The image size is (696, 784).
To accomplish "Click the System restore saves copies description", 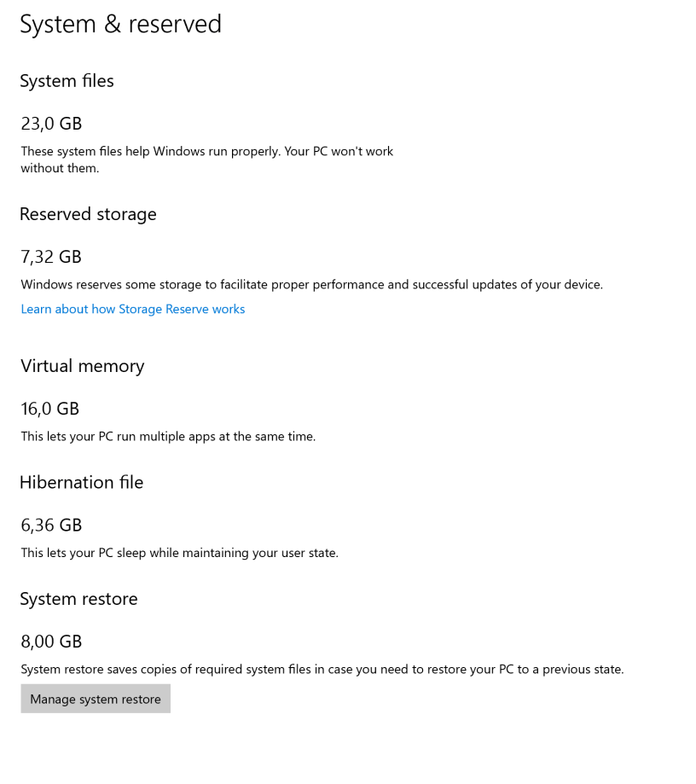I will coord(322,669).
